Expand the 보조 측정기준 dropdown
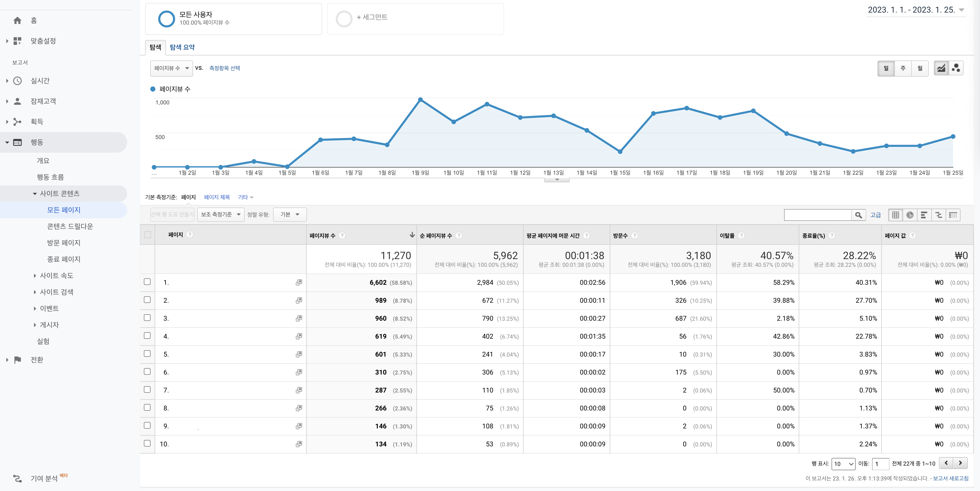The height and width of the screenshot is (491, 980). 220,214
